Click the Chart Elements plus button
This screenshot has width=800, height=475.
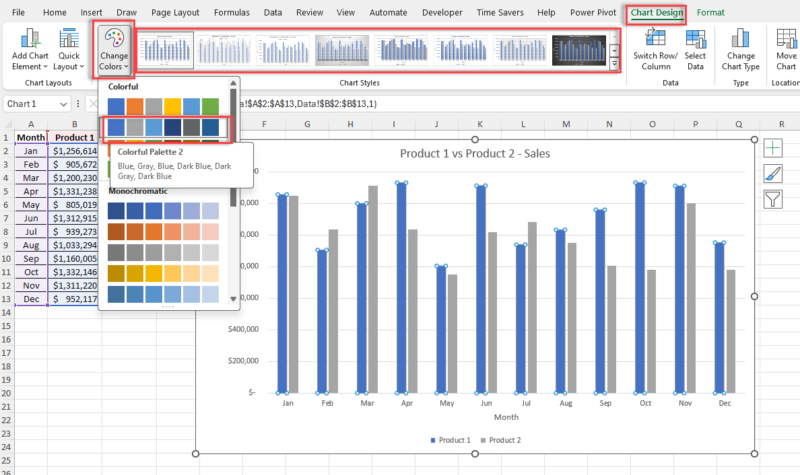coord(773,147)
